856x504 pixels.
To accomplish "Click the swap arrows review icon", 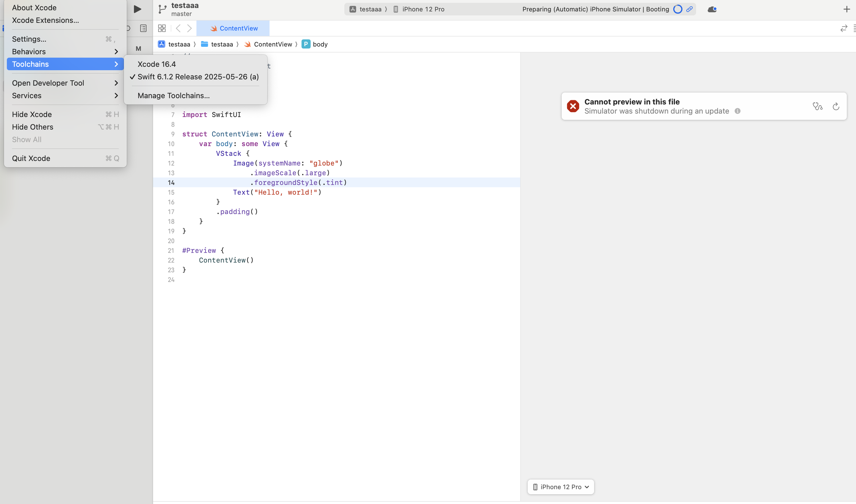I will (x=844, y=29).
